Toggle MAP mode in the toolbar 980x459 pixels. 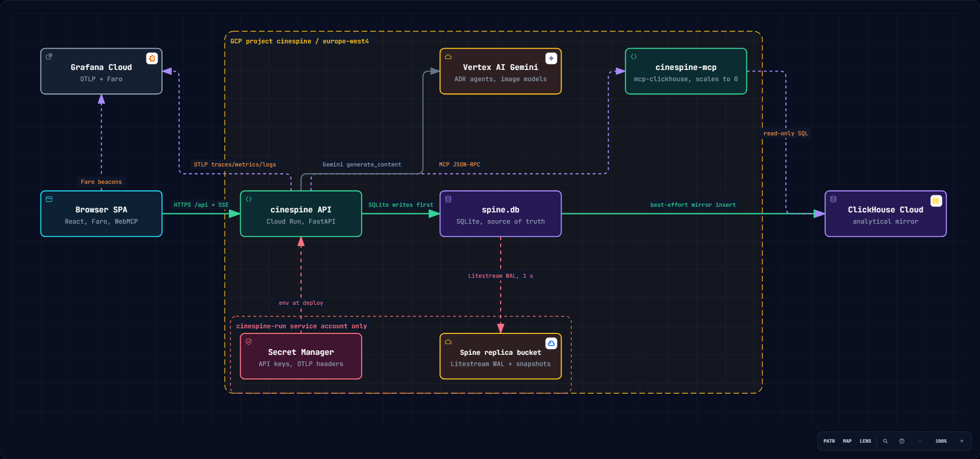[x=847, y=441]
